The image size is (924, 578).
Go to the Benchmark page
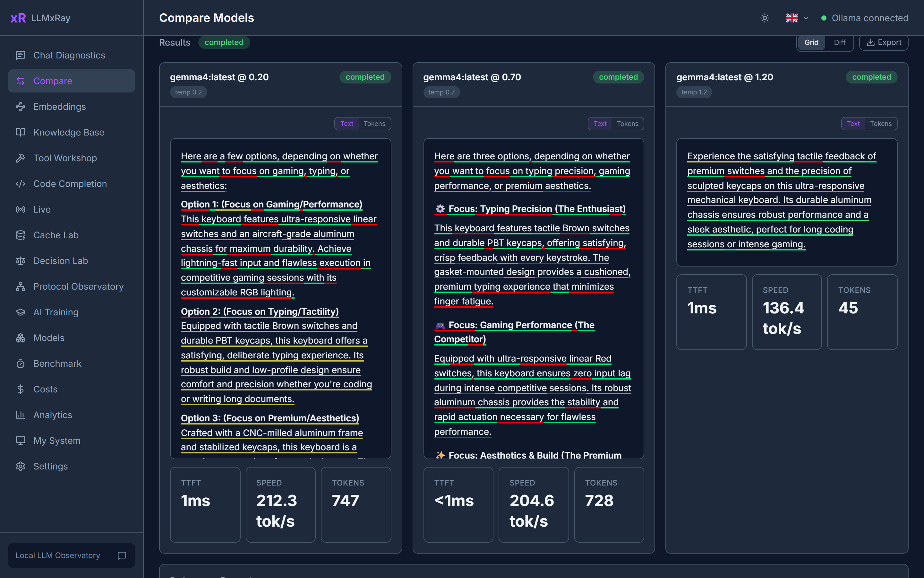coord(72,363)
